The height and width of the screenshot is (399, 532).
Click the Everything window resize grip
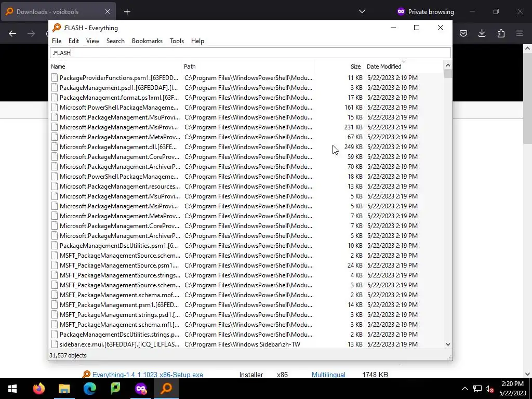449,357
